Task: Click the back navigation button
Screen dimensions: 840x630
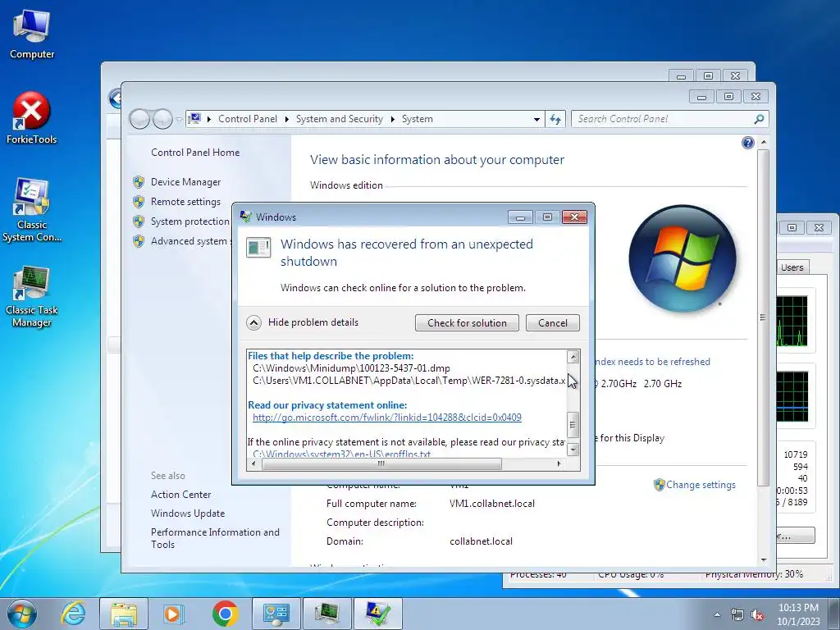Action: point(139,119)
